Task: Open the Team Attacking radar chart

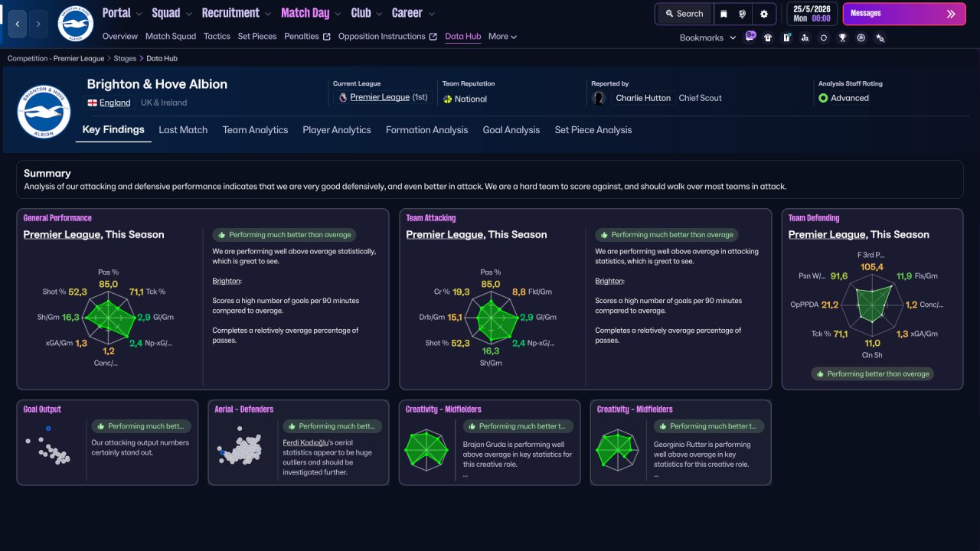Action: (490, 318)
